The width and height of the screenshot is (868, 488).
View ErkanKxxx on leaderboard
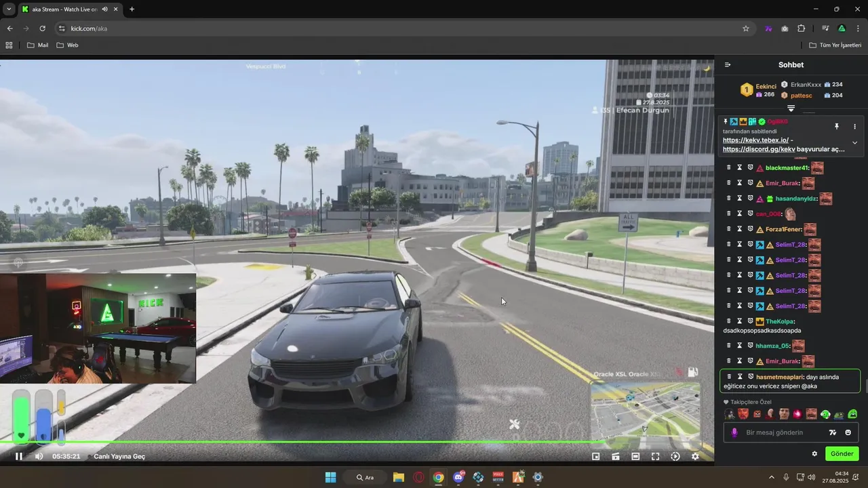[x=806, y=85]
